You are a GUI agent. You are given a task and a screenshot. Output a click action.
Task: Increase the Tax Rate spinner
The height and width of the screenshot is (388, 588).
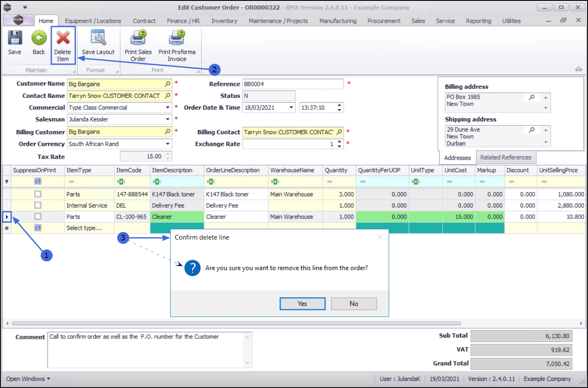pyautogui.click(x=168, y=154)
